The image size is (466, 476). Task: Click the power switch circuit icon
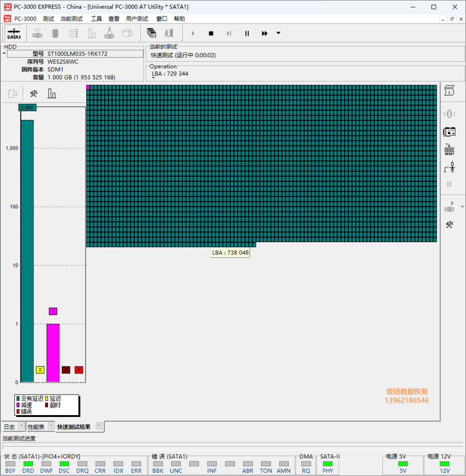[x=449, y=167]
